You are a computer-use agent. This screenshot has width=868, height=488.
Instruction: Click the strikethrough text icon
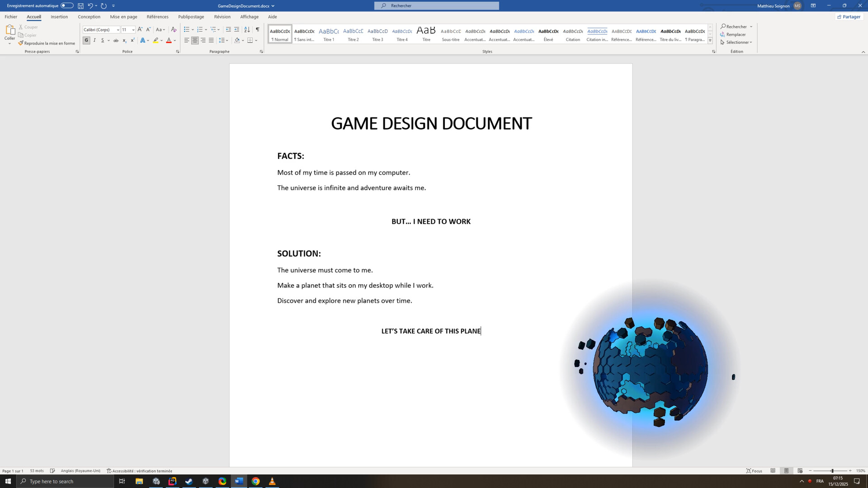[x=116, y=40]
